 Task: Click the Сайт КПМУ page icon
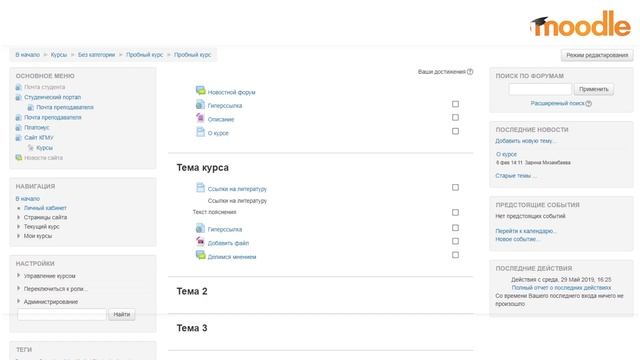click(x=18, y=138)
